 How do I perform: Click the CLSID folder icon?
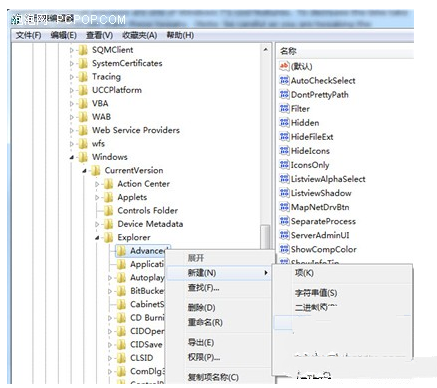121,358
